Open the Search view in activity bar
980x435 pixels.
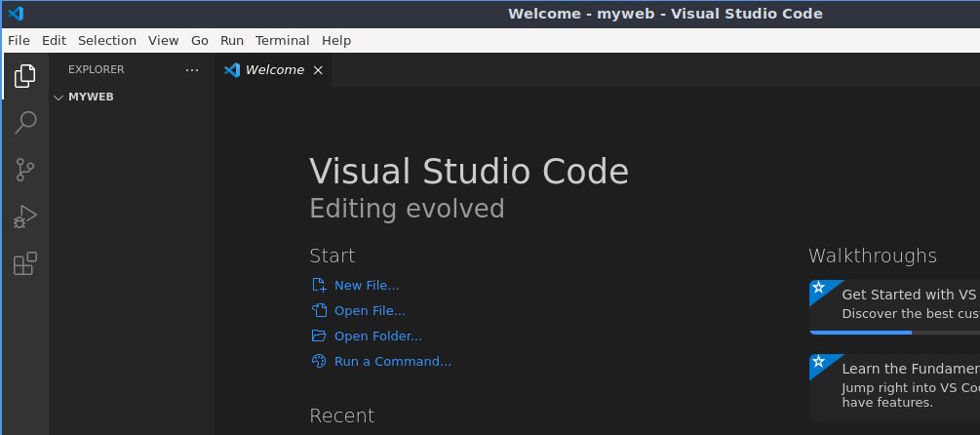point(25,123)
